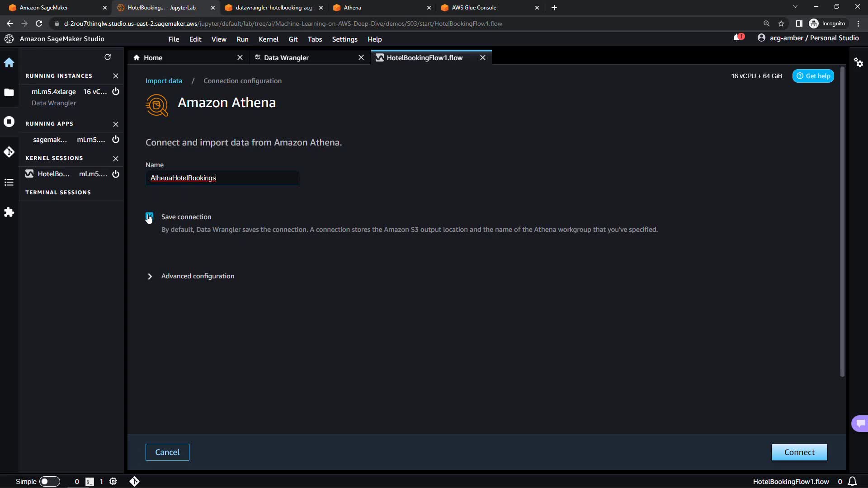
Task: Shut down the ml.m5.4xlarge instance power icon
Action: [x=116, y=92]
